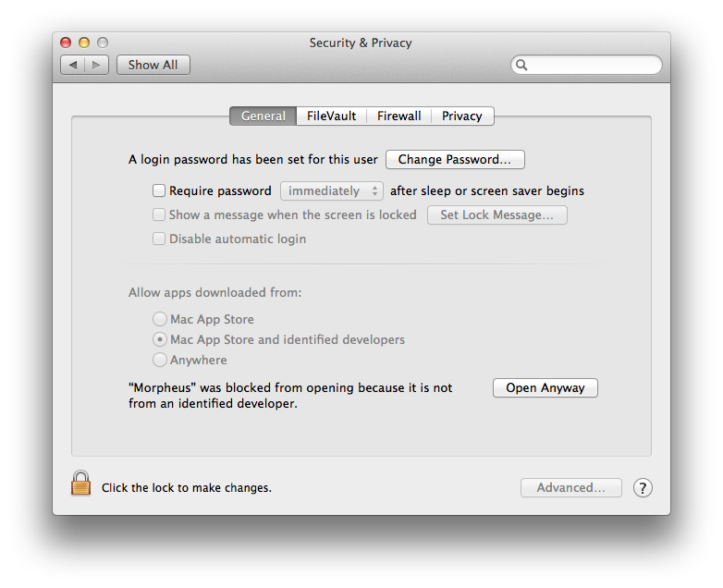Choose the Anywhere radio option
This screenshot has width=723, height=588.
click(x=160, y=361)
